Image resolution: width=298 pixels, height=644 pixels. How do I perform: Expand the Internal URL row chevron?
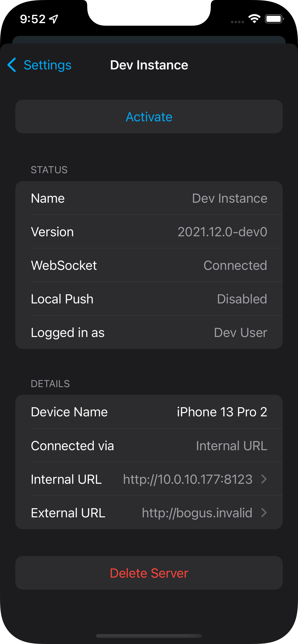coord(264,479)
